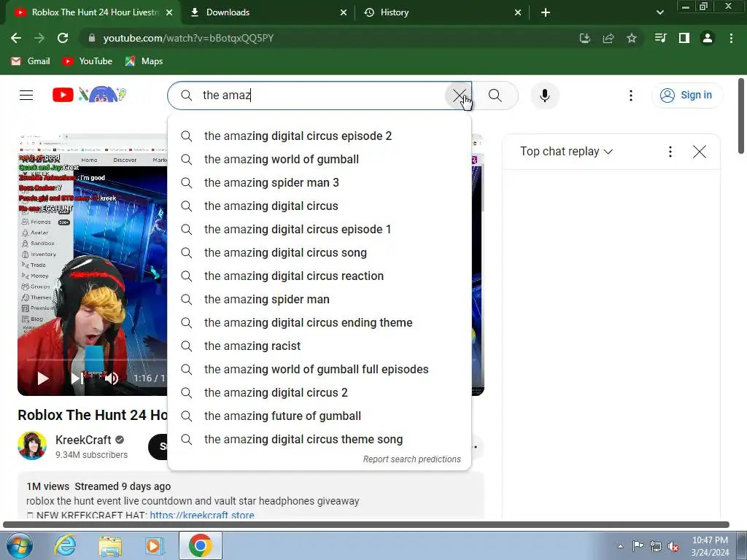Open media controls icon in toolbar
The width and height of the screenshot is (747, 560).
tap(660, 38)
